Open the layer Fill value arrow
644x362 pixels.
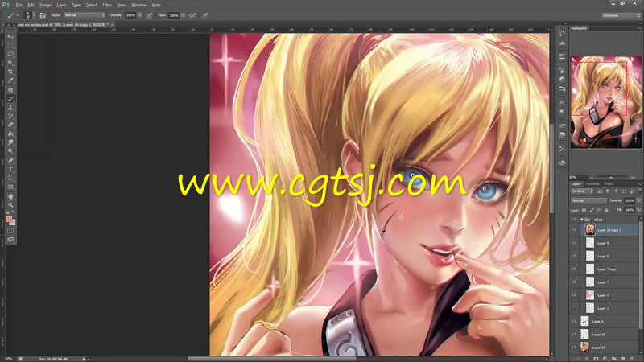click(638, 210)
